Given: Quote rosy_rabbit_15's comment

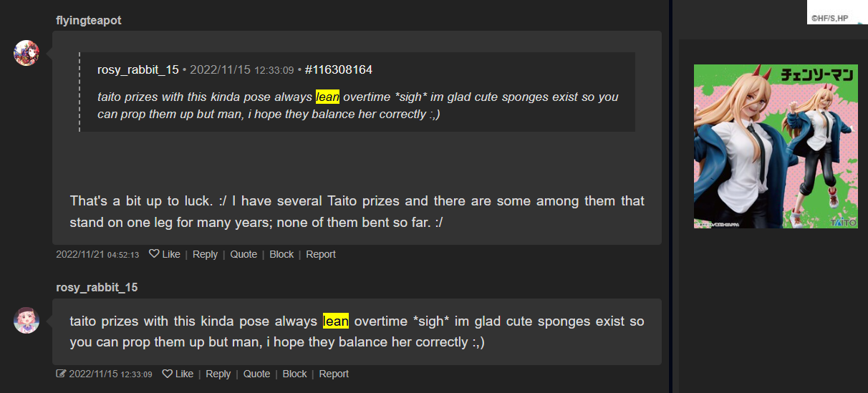Looking at the screenshot, I should click(x=256, y=374).
